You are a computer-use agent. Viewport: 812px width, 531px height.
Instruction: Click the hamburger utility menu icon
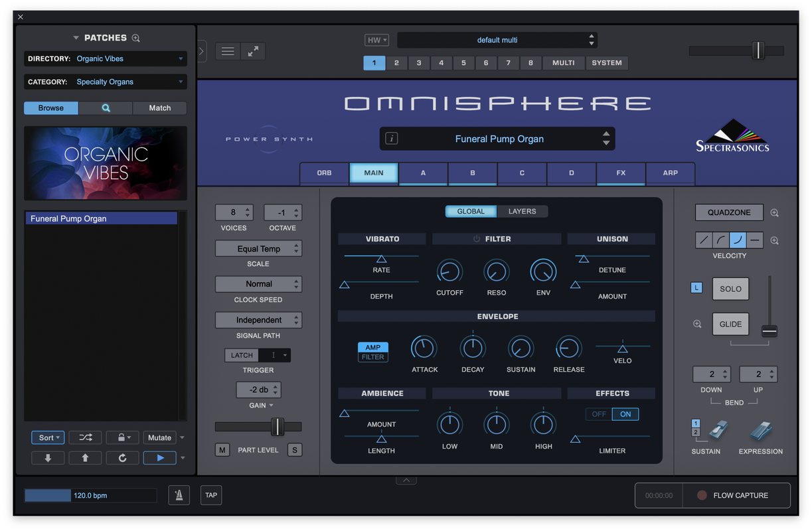(x=228, y=51)
